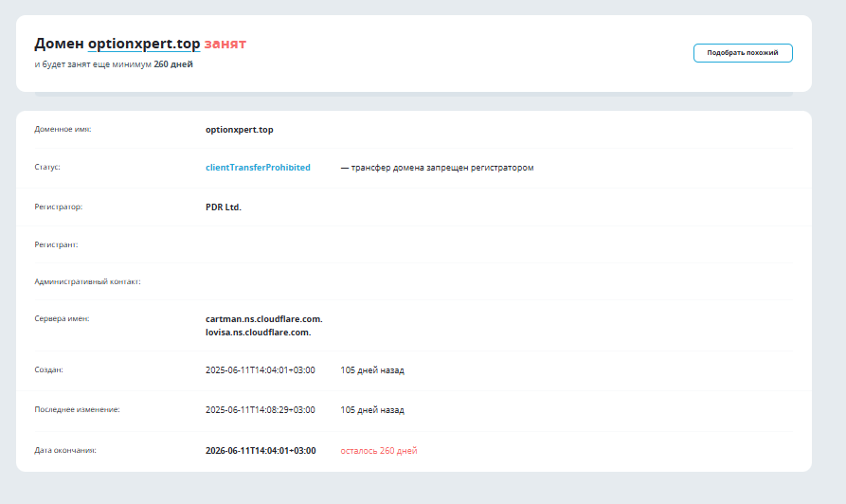
Task: Select the 'Административный контакт:' label
Action: coord(87,281)
